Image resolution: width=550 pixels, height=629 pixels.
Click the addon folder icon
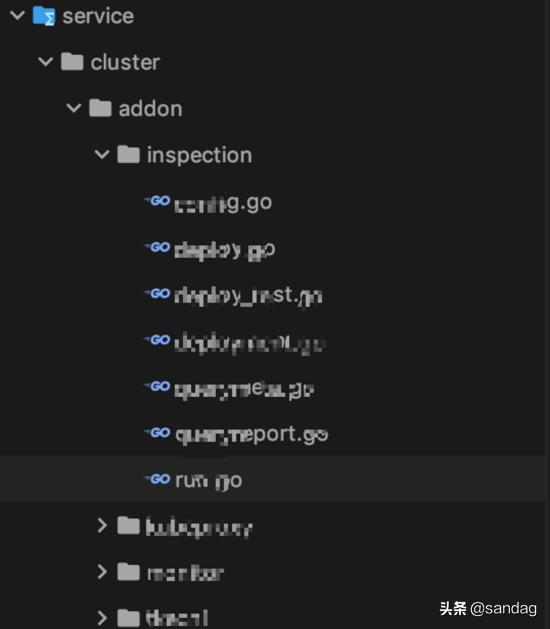[x=100, y=108]
